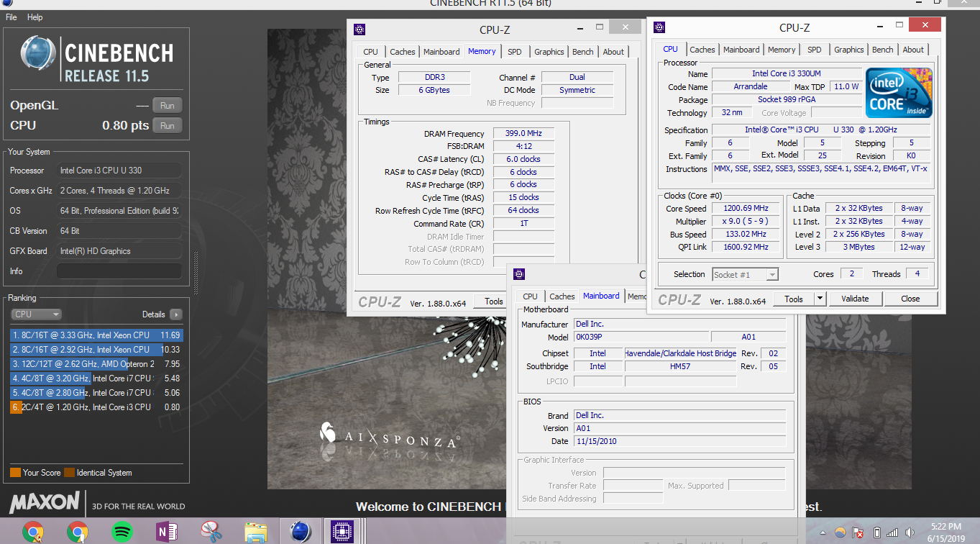Open Memory tab in the CPU window
The image size is (980, 544).
pyautogui.click(x=782, y=50)
